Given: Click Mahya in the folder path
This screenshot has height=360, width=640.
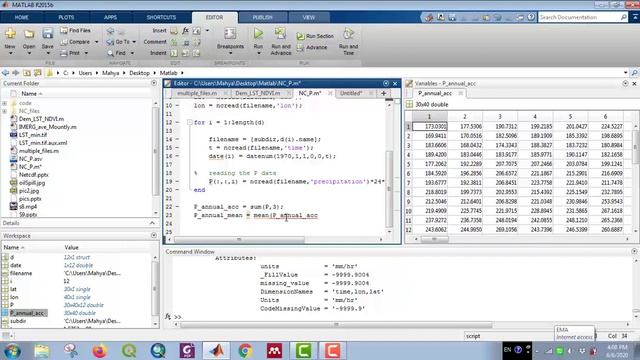Looking at the screenshot, I should click(110, 73).
